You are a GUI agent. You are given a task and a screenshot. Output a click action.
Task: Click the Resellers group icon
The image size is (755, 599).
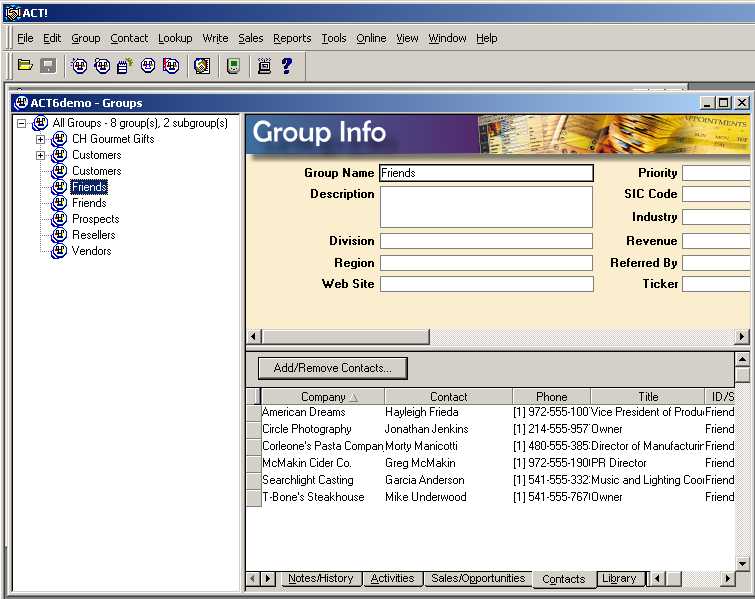pos(59,235)
